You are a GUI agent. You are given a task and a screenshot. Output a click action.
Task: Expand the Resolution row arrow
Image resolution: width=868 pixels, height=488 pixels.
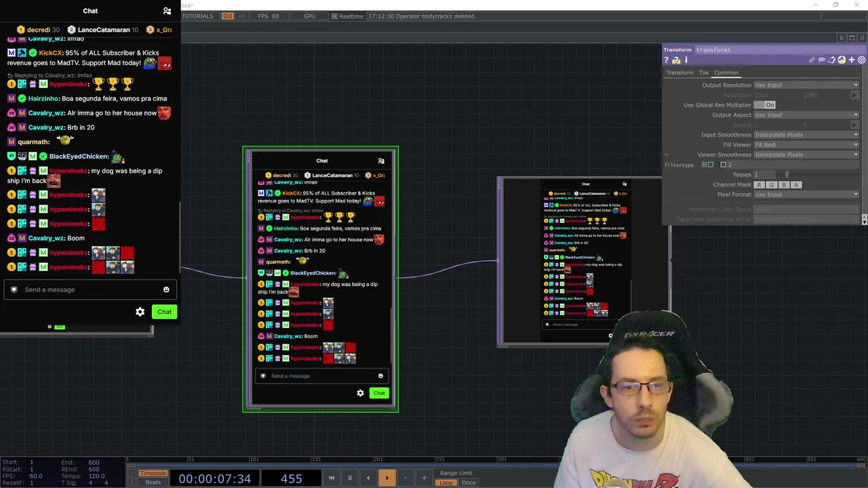click(x=854, y=96)
